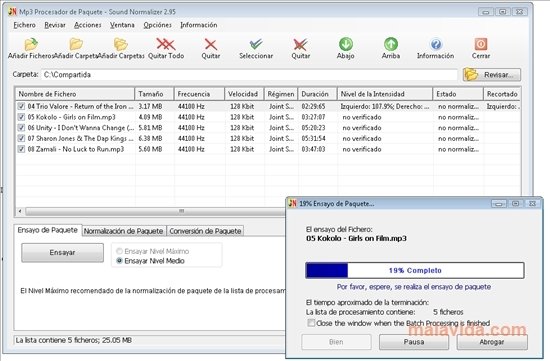Click the Abrogar button
Screen dimensions: 550x361
(492, 342)
